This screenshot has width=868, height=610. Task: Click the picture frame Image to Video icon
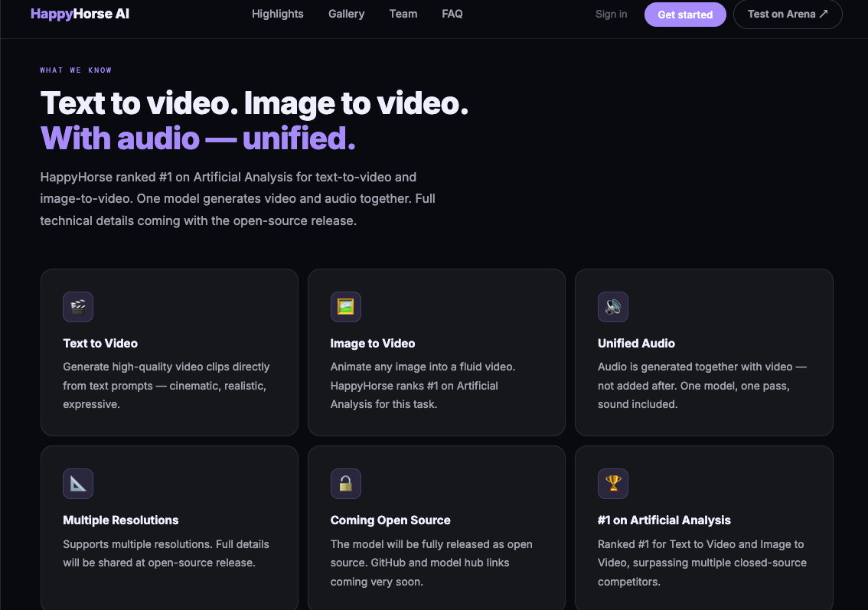[345, 307]
